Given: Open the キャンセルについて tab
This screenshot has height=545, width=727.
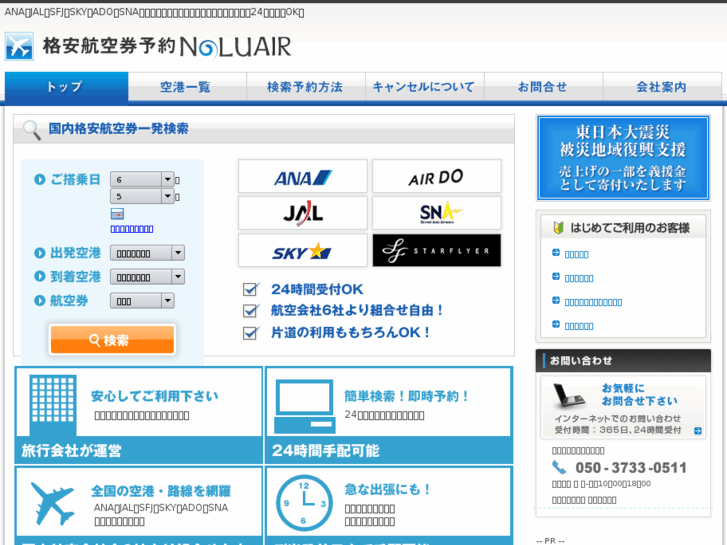Looking at the screenshot, I should (425, 87).
